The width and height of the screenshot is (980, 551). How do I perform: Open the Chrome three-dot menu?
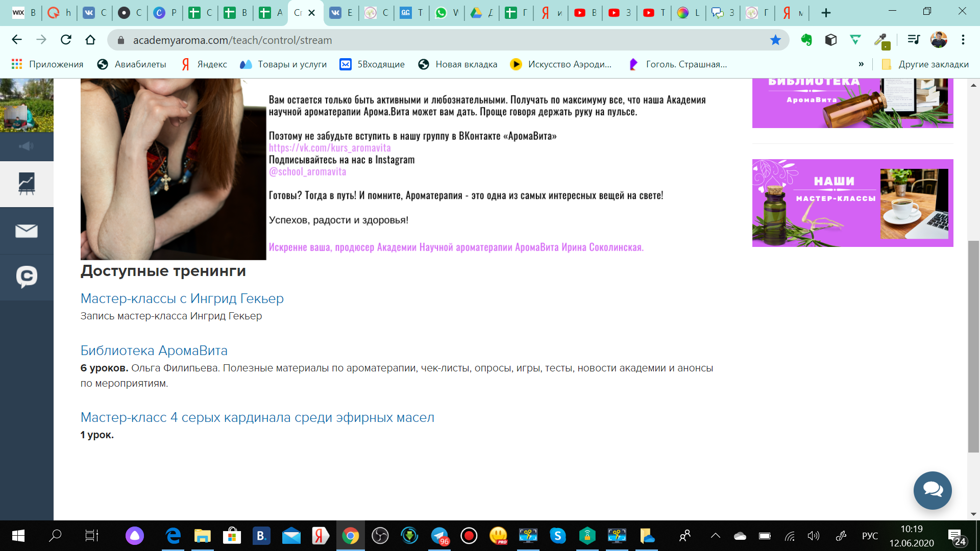tap(963, 40)
